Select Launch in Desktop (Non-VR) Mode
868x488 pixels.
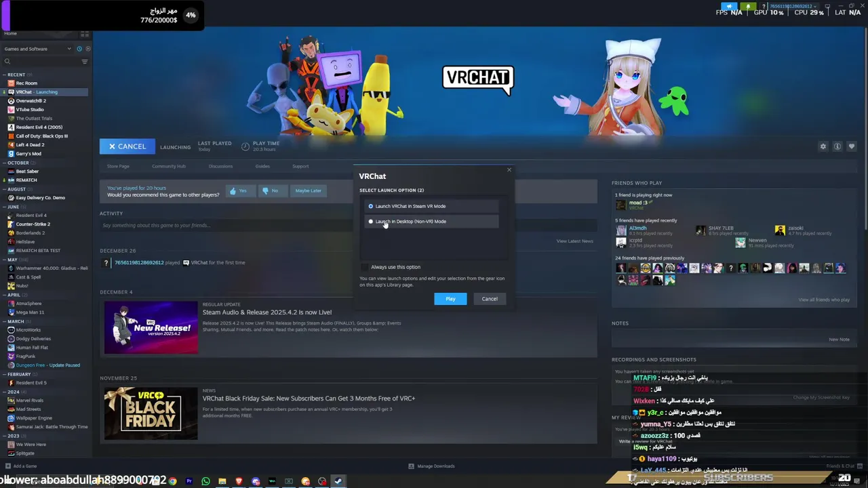432,222
